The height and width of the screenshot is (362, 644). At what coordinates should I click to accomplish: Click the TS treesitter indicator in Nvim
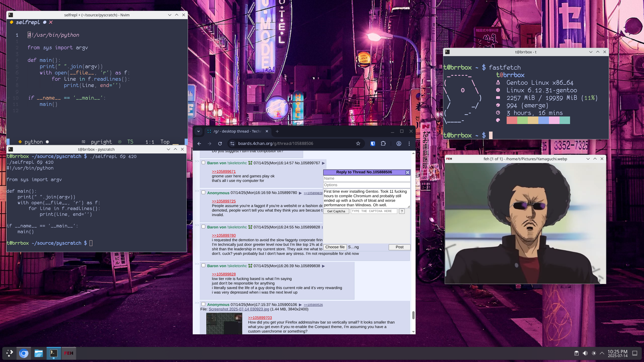pos(130,142)
